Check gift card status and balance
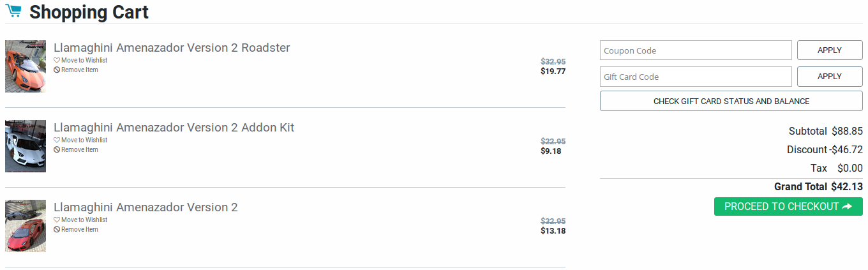Image resolution: width=868 pixels, height=270 pixels. [731, 101]
